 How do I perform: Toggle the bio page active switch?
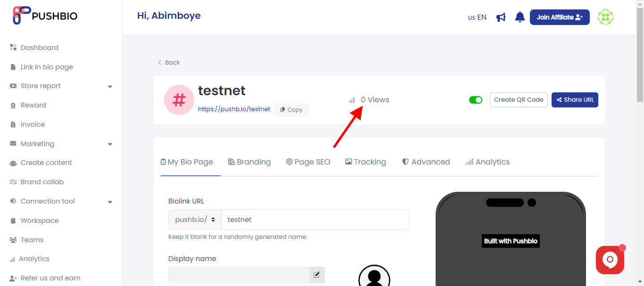point(476,100)
